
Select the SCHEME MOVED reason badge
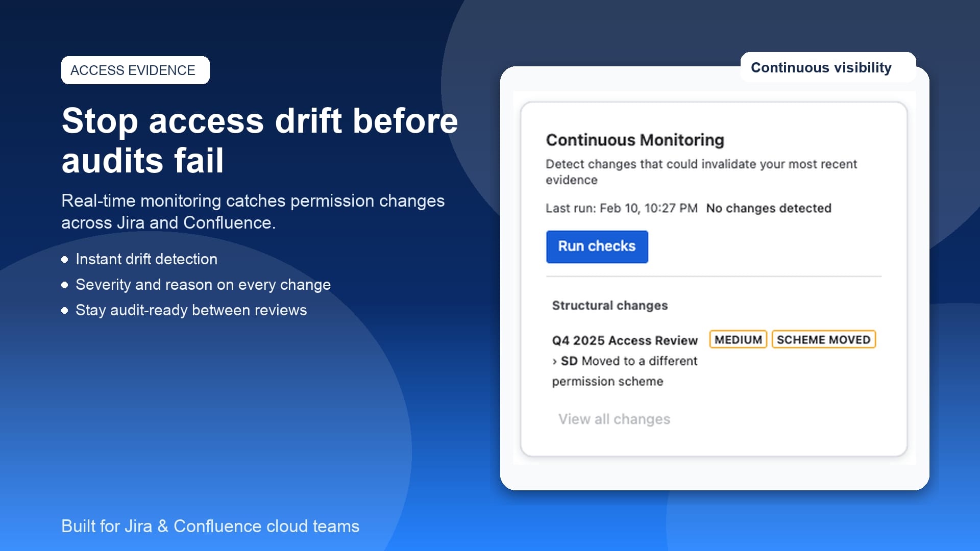point(823,340)
